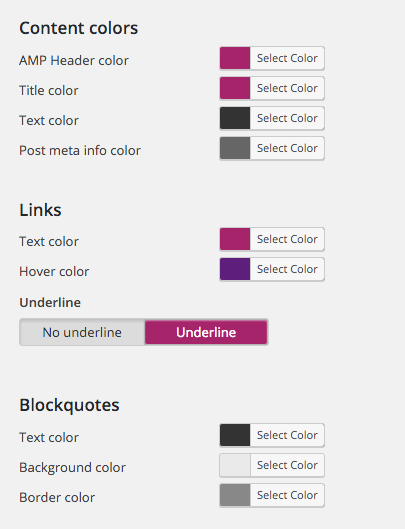Click Select Color for AMP Header color
The width and height of the screenshot is (405, 529).
(287, 58)
